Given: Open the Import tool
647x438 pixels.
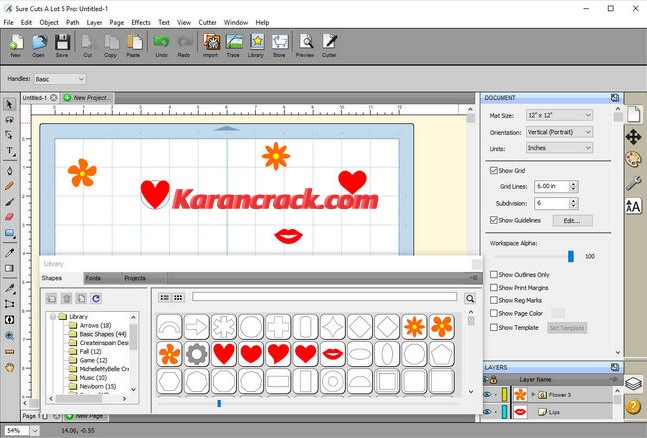Looking at the screenshot, I should [210, 45].
